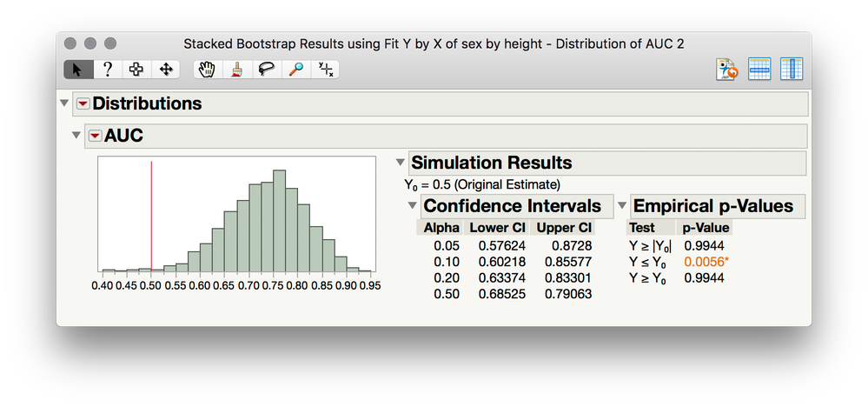Pick the scroller move tool
The image size is (868, 407).
click(165, 70)
